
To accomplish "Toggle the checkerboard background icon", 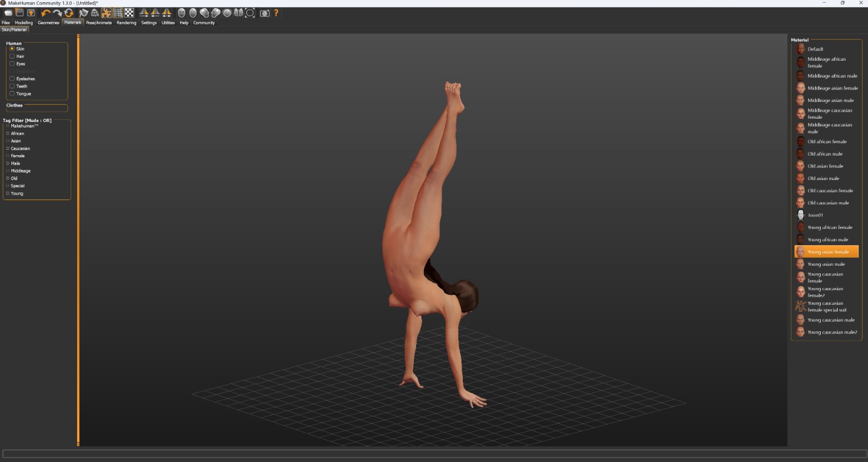I will 129,13.
